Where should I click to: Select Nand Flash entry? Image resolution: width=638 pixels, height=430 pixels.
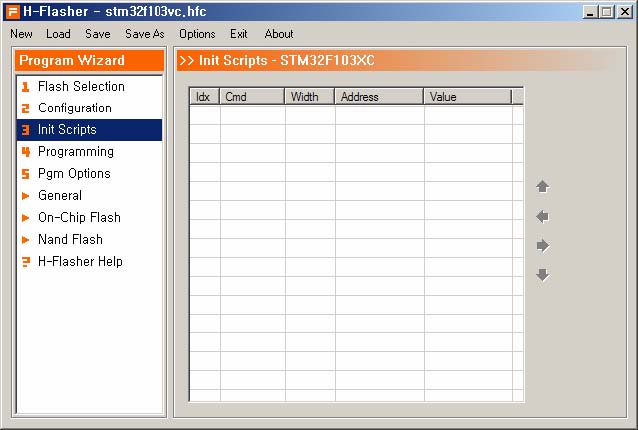(x=89, y=240)
